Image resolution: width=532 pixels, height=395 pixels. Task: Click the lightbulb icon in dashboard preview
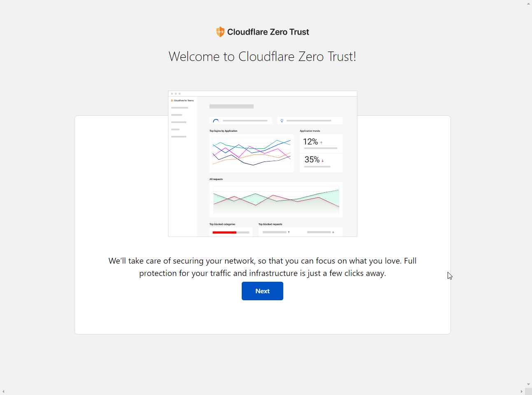(x=282, y=121)
